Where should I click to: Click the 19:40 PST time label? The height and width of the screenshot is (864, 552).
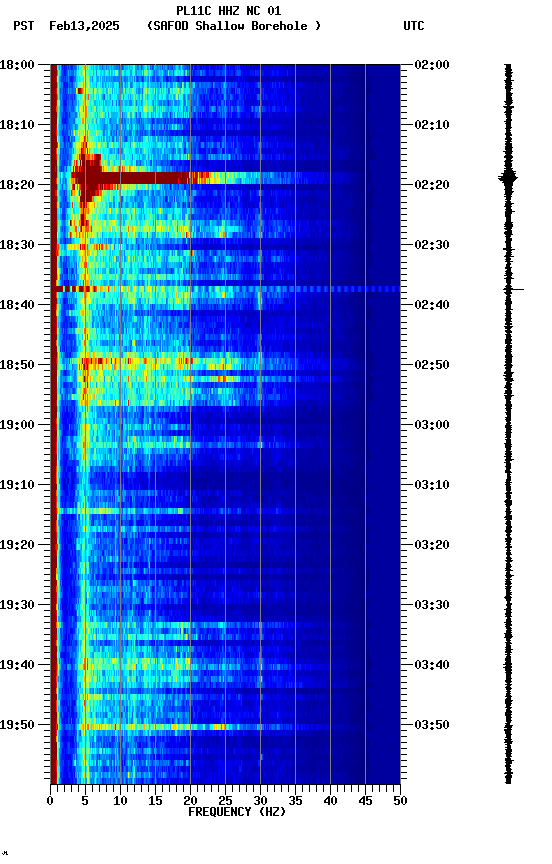(17, 665)
